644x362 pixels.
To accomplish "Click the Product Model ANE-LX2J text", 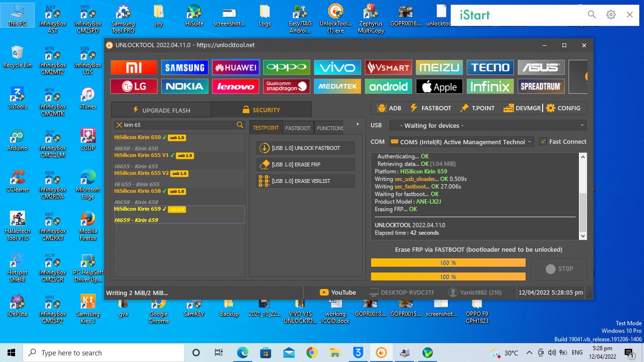I will [408, 201].
